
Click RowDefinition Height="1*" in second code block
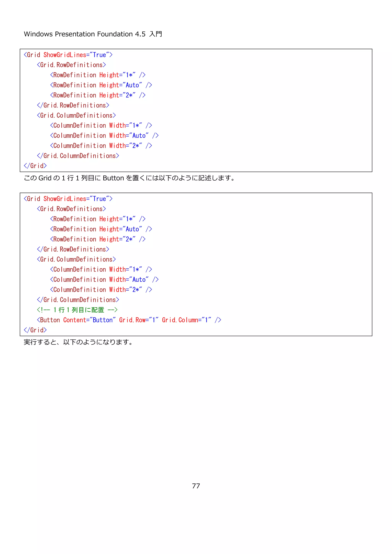[98, 219]
